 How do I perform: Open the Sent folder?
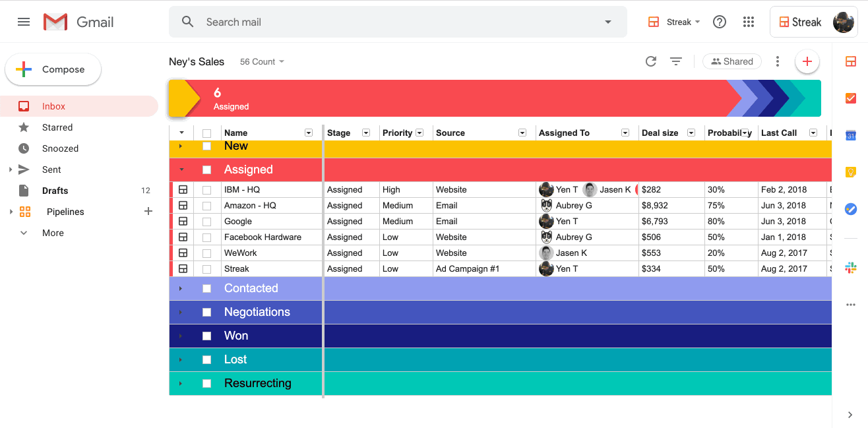(x=79, y=169)
